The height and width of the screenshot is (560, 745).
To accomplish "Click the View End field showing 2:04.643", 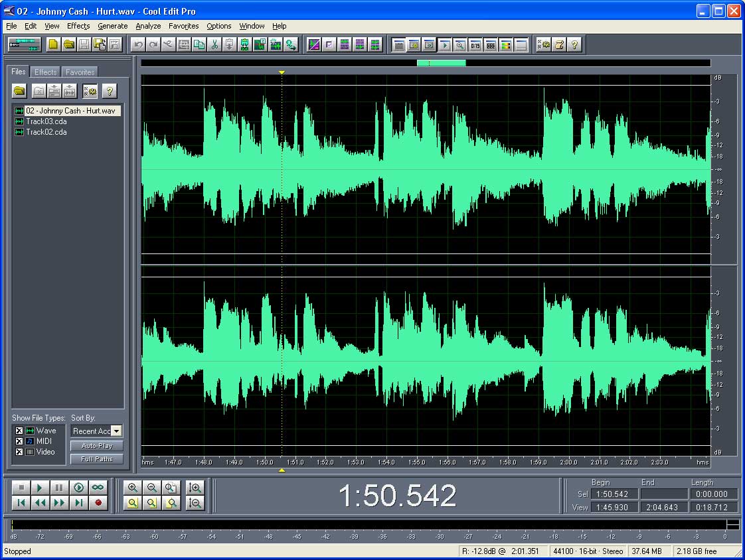I will (664, 508).
